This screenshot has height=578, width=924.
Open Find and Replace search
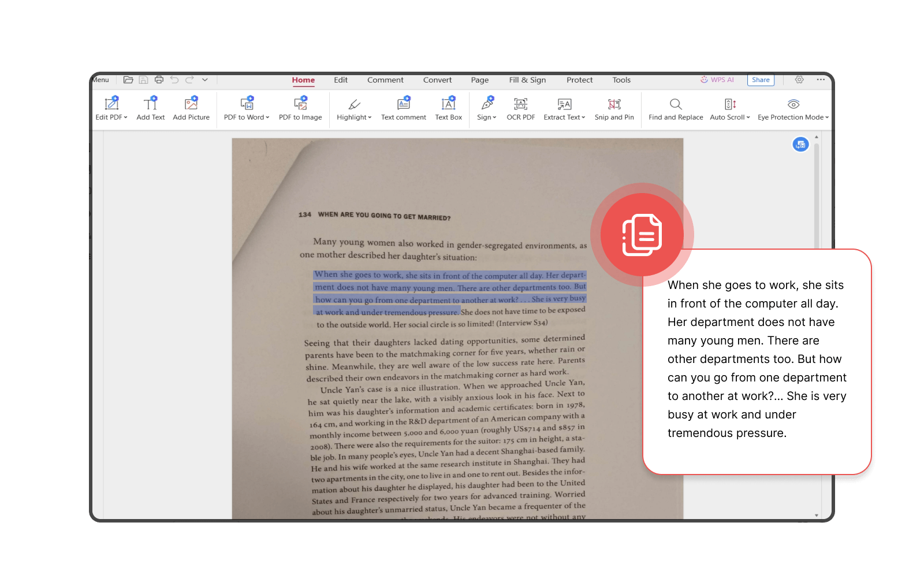click(676, 109)
